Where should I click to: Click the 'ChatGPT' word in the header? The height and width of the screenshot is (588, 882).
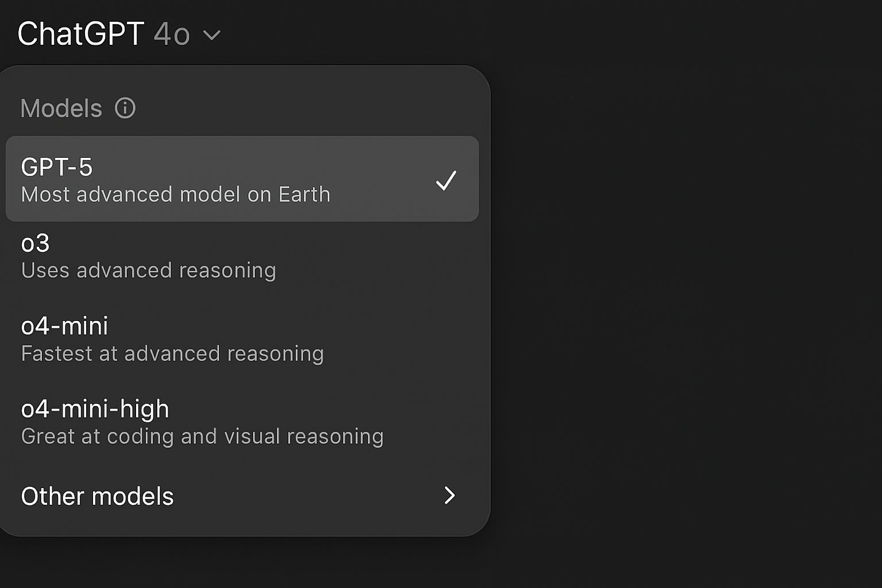click(80, 34)
